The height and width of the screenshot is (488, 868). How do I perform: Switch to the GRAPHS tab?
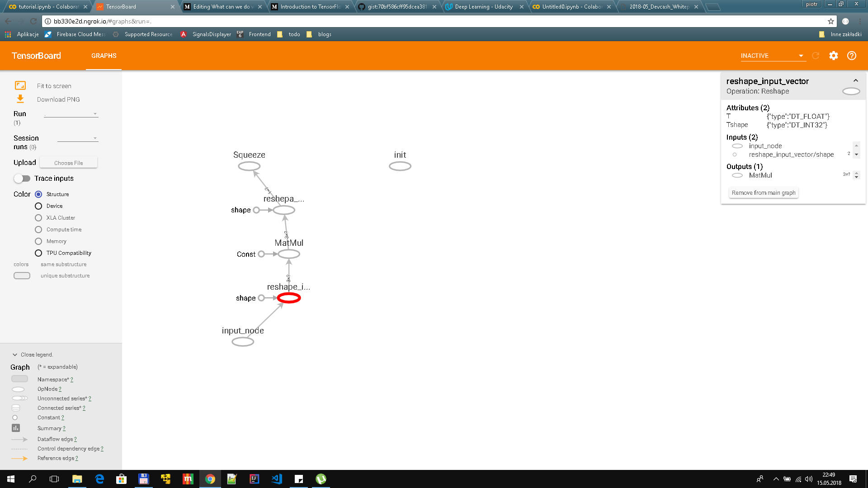point(104,56)
